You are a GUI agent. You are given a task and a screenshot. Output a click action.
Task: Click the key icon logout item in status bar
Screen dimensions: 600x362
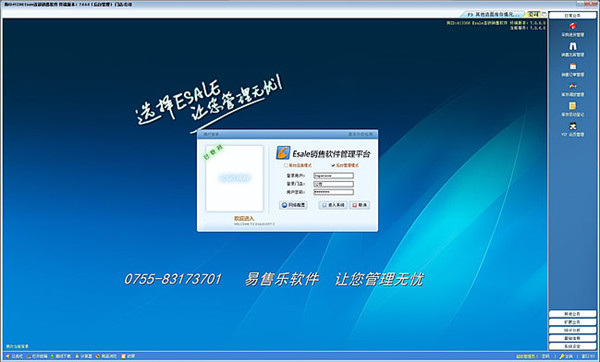click(567, 356)
